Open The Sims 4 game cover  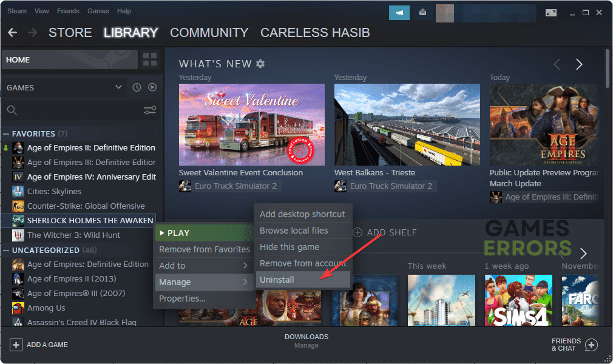pyautogui.click(x=518, y=300)
